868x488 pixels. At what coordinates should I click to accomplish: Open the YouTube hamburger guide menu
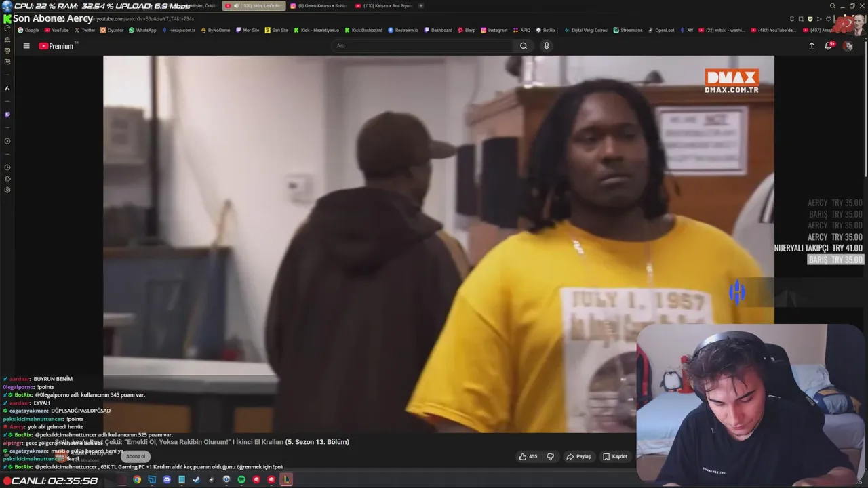pyautogui.click(x=26, y=46)
